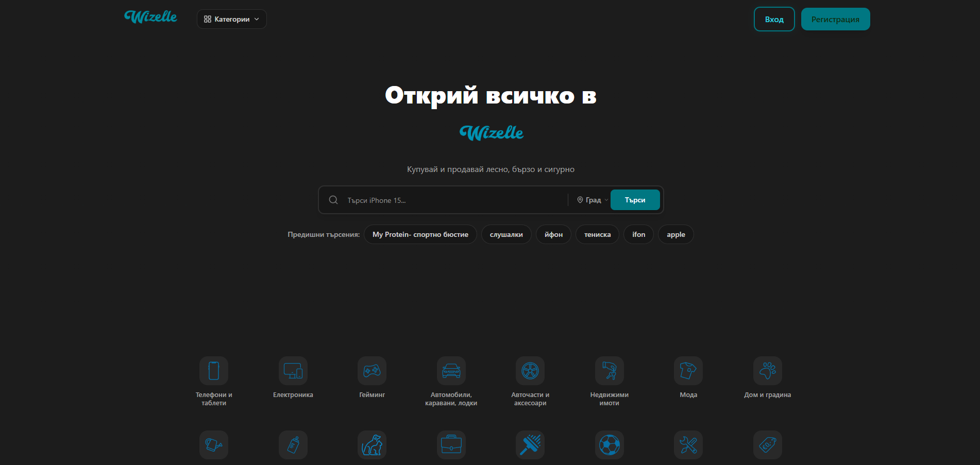Screen dimensions: 980x465
Task: Click the Регистрация button
Action: (x=835, y=19)
